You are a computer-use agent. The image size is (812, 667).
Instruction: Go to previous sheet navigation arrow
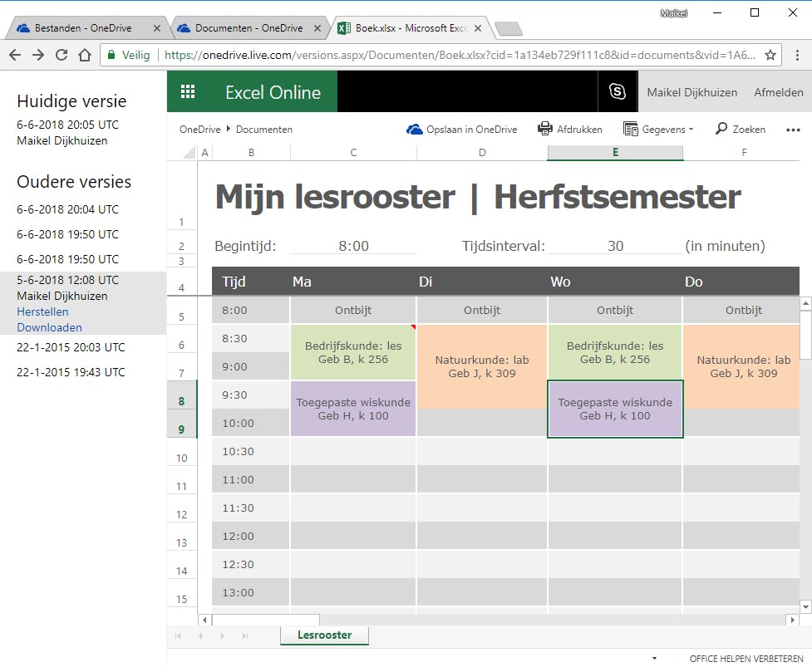tap(200, 635)
